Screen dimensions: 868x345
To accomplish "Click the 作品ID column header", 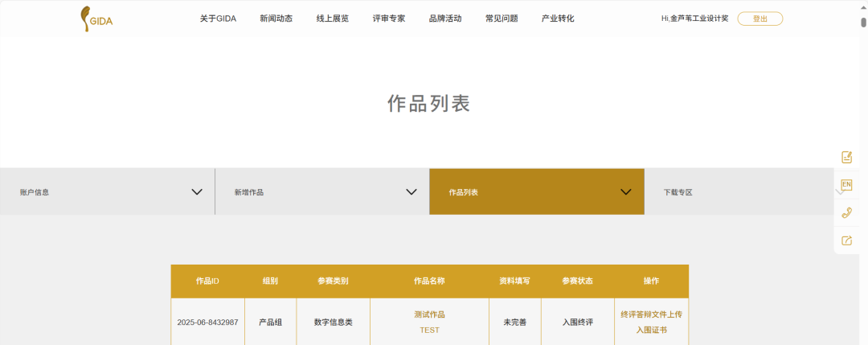I will click(207, 281).
